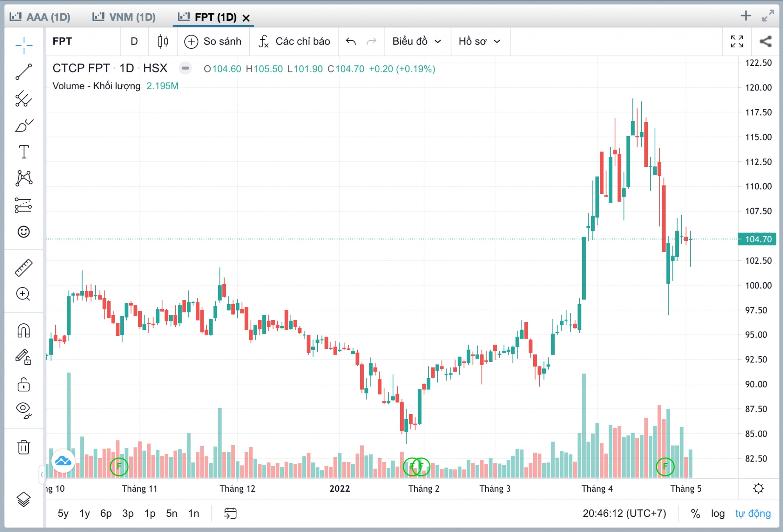The height and width of the screenshot is (532, 783).
Task: Expand the chart panel arrows icon
Action: coord(768,16)
